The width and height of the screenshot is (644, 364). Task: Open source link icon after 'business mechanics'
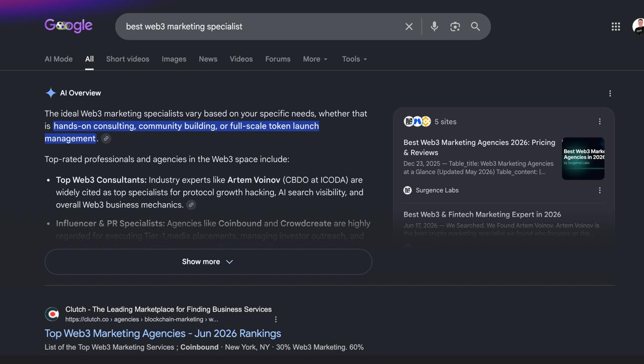click(191, 205)
